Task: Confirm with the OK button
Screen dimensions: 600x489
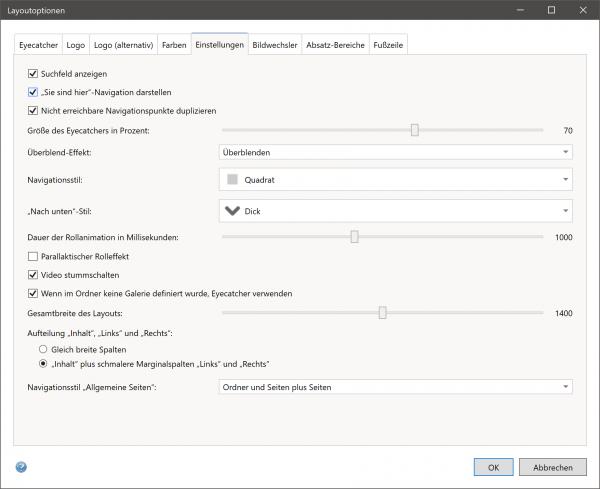Action: (x=493, y=467)
